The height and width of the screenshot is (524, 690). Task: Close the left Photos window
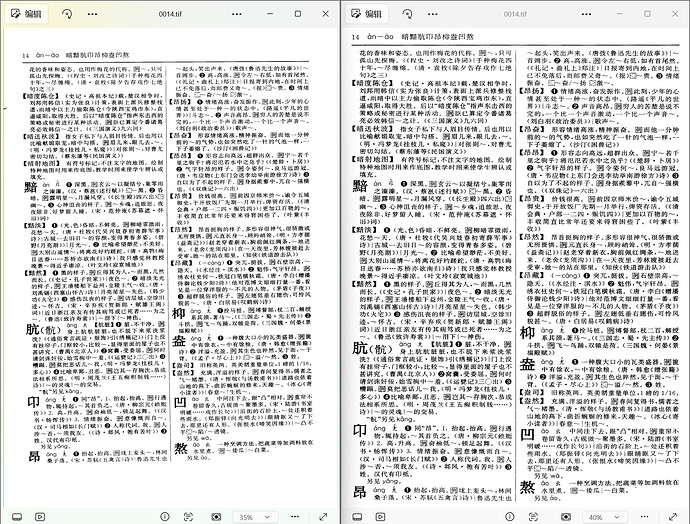click(x=326, y=14)
